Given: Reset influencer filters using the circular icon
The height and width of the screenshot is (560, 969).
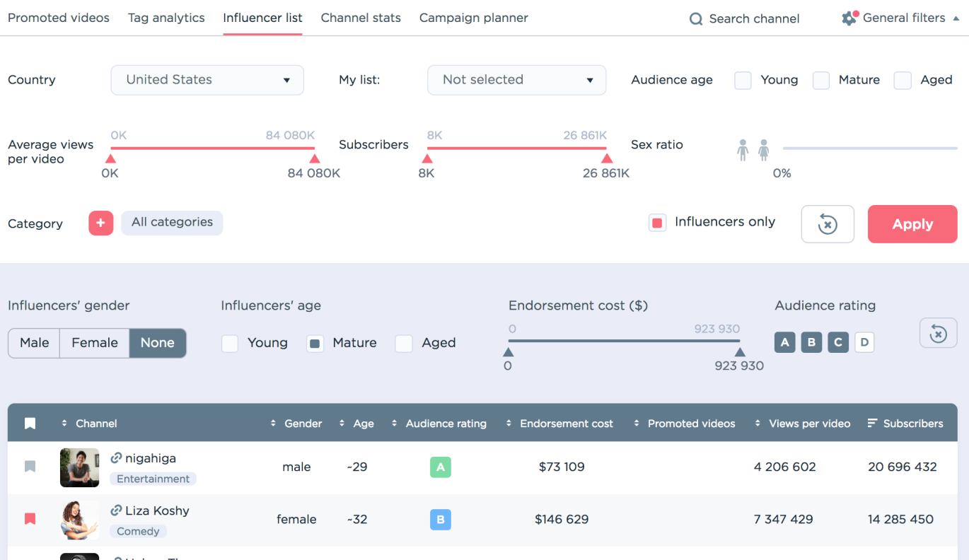Looking at the screenshot, I should [x=938, y=333].
